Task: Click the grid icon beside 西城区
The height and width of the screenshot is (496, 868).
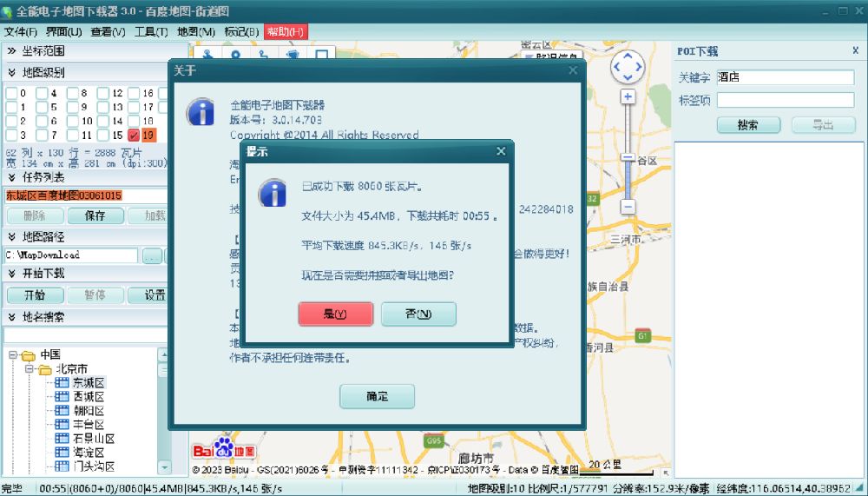Action: tap(62, 397)
